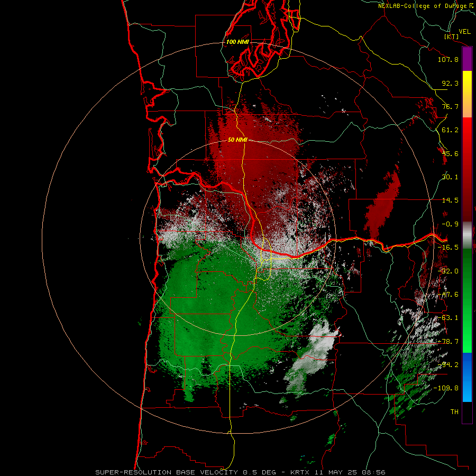Click the -47.6 value on velocity scale
Viewport: 476px width, 476px height.
click(448, 295)
